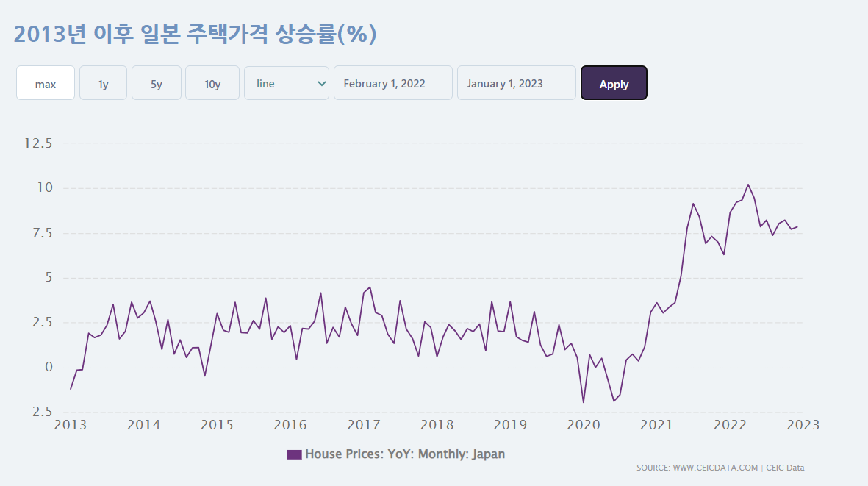Switch to the 1y time range
Viewport: 868px width, 486px height.
click(103, 82)
